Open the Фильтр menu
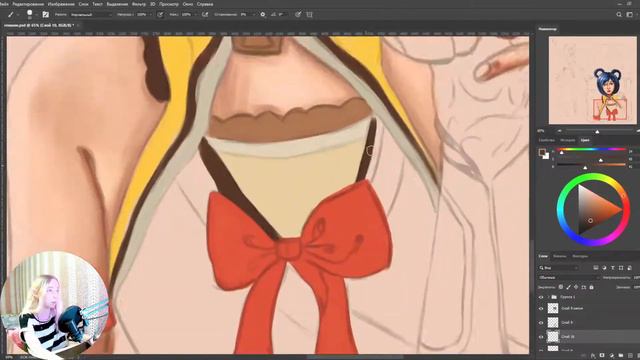The width and height of the screenshot is (640, 360). pos(139,4)
